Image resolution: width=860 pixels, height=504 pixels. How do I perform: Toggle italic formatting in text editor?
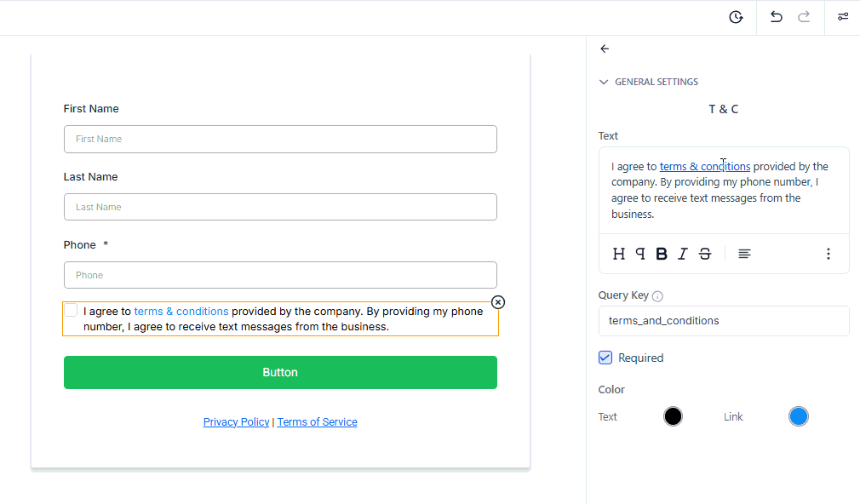click(x=682, y=254)
